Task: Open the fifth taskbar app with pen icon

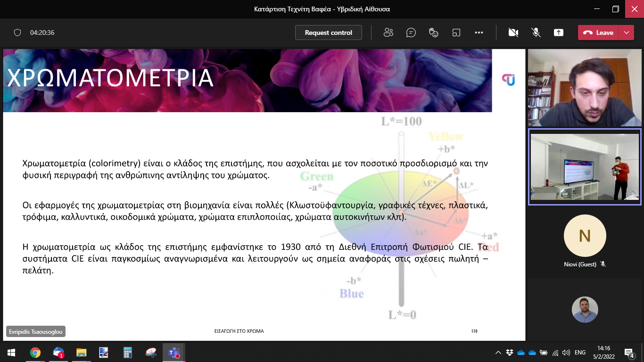Action: coord(104,352)
